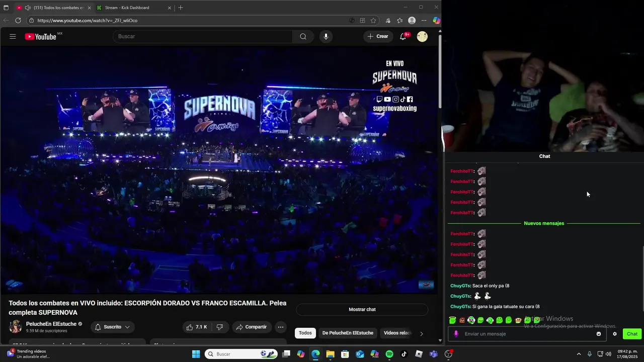Open Edge settings and more menu
Image resolution: width=644 pixels, height=362 pixels.
point(424,21)
